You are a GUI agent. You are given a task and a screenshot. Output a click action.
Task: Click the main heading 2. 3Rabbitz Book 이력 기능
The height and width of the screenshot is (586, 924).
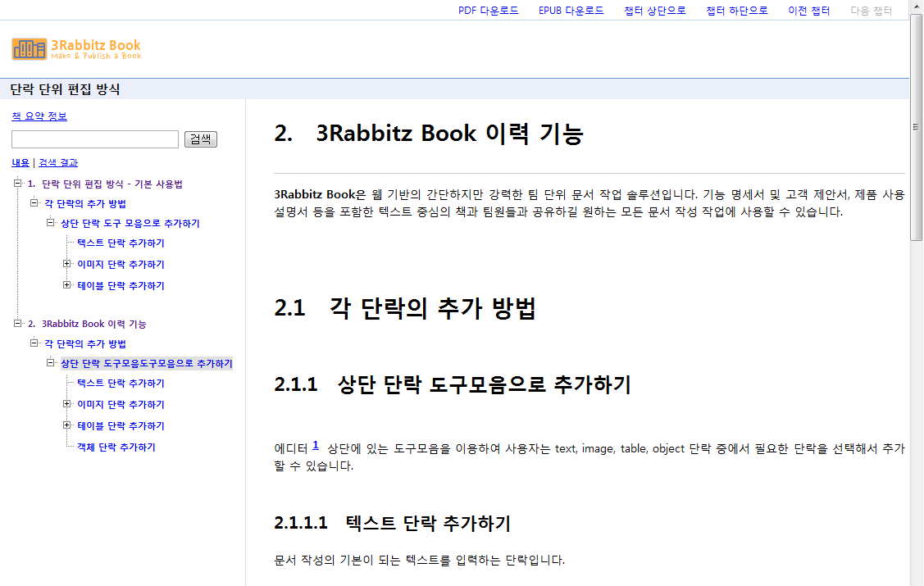click(x=429, y=133)
